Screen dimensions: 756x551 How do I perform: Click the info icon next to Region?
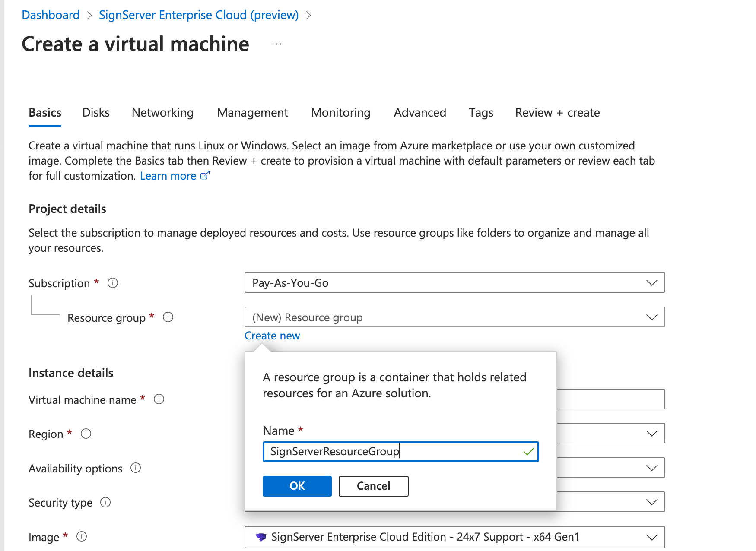[86, 434]
